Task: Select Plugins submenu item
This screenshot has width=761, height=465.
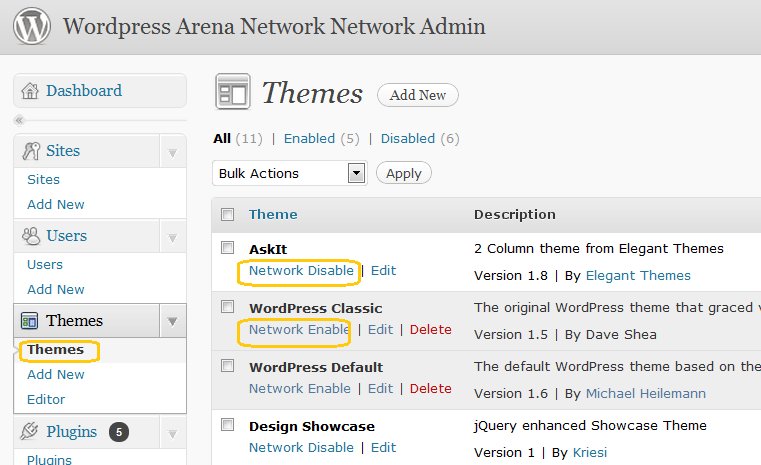Action: [x=49, y=459]
